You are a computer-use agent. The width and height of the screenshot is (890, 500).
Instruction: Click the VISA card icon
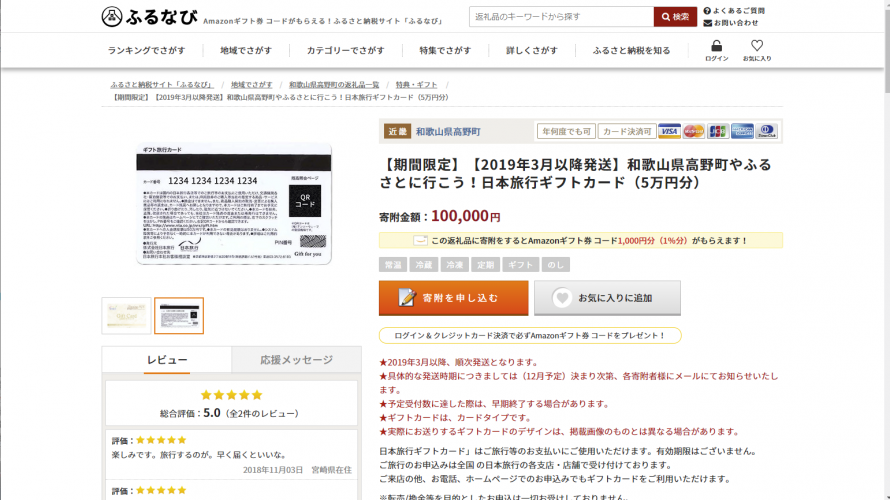pos(669,131)
